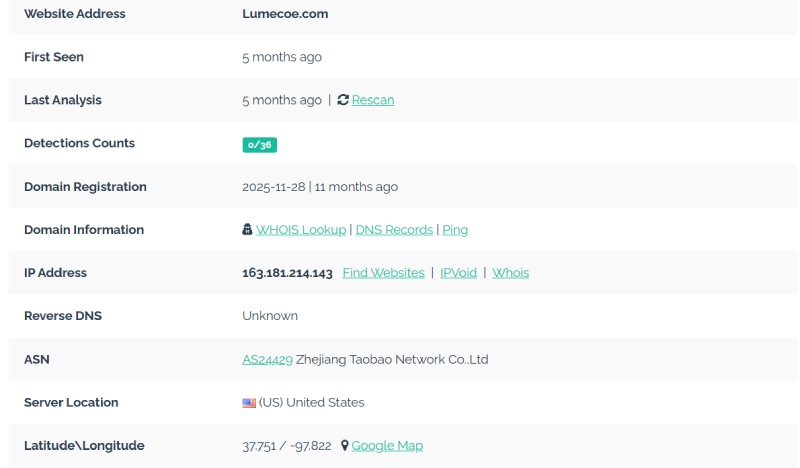Screen dimensions: 800x468
Task: Open the IPVoid link
Action: 459,273
